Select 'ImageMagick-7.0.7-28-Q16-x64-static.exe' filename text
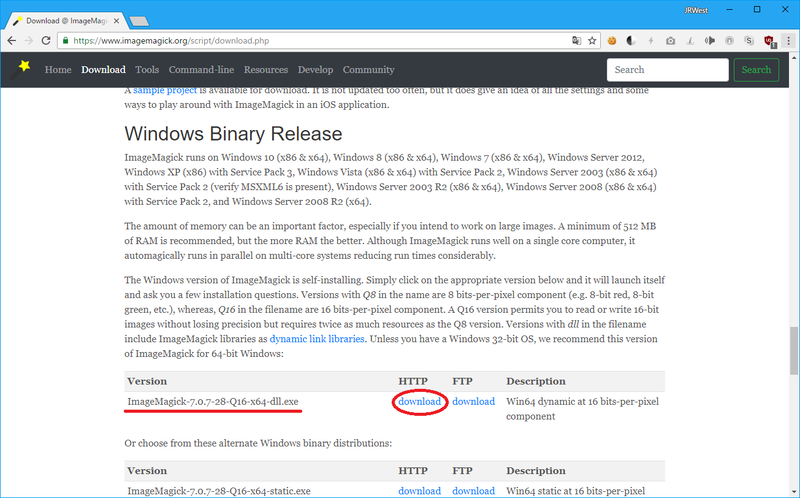Viewport: 800px width, 498px height. 219,491
